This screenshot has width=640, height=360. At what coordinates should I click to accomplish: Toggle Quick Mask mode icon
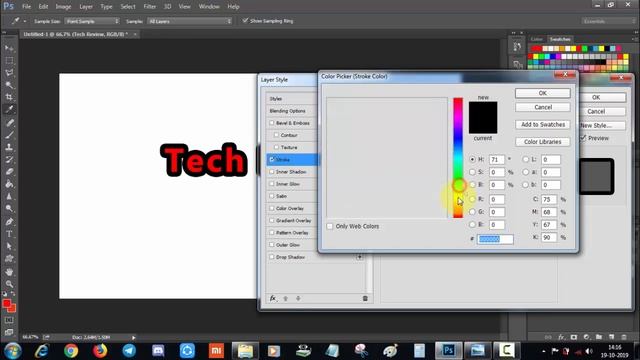point(9,320)
